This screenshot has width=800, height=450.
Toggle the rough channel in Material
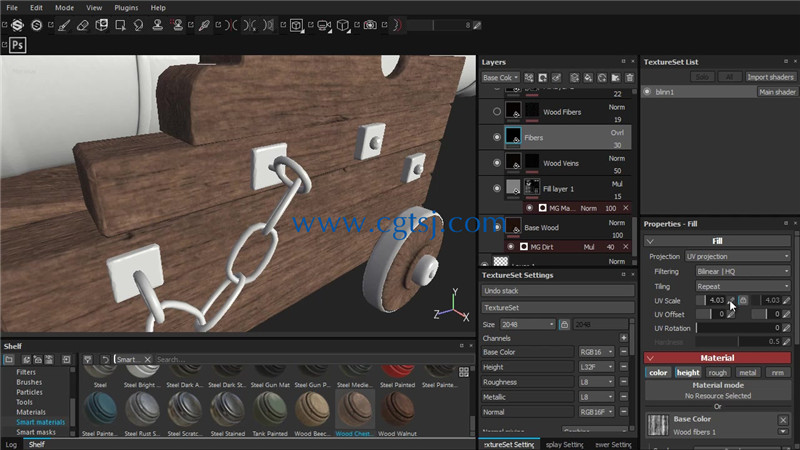click(x=717, y=373)
